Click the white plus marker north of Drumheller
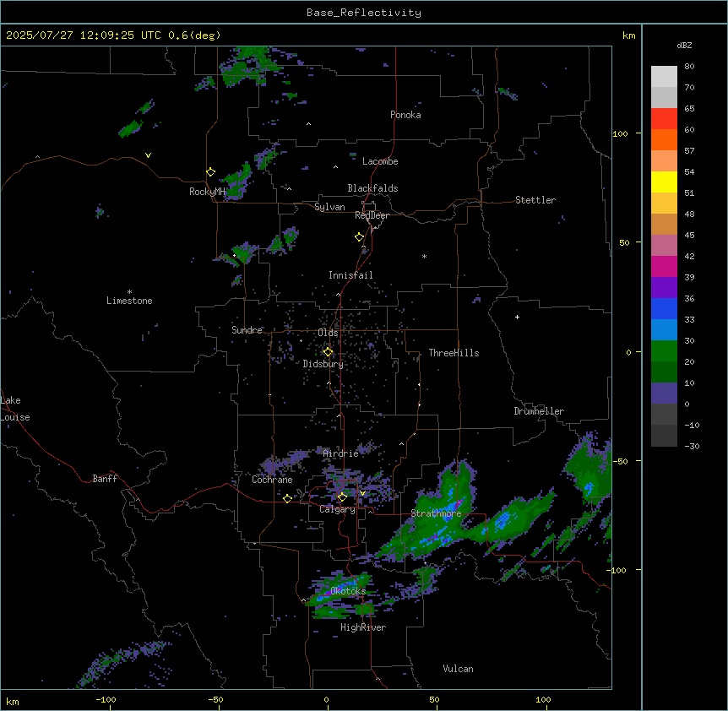 click(x=517, y=317)
